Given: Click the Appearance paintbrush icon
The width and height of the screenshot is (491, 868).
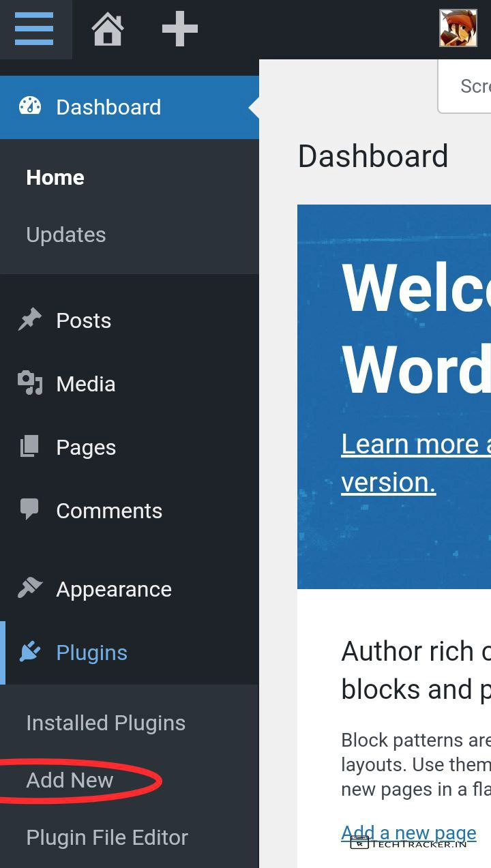Looking at the screenshot, I should coord(30,588).
